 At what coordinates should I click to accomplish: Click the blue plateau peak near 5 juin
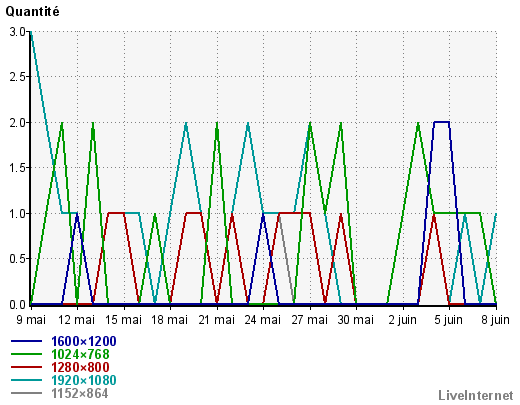(x=441, y=122)
